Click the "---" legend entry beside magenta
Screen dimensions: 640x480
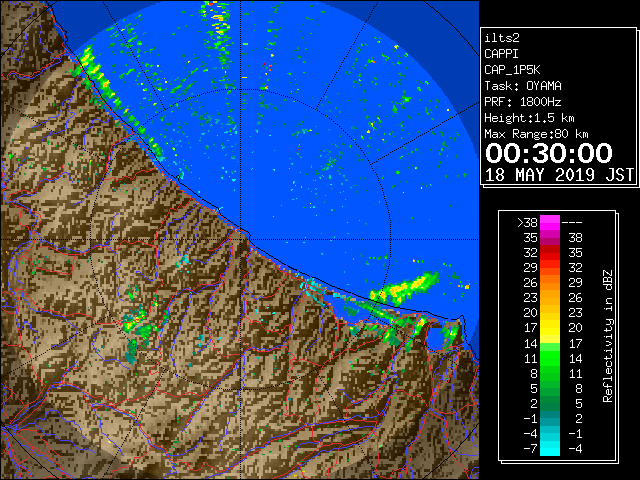(572, 223)
